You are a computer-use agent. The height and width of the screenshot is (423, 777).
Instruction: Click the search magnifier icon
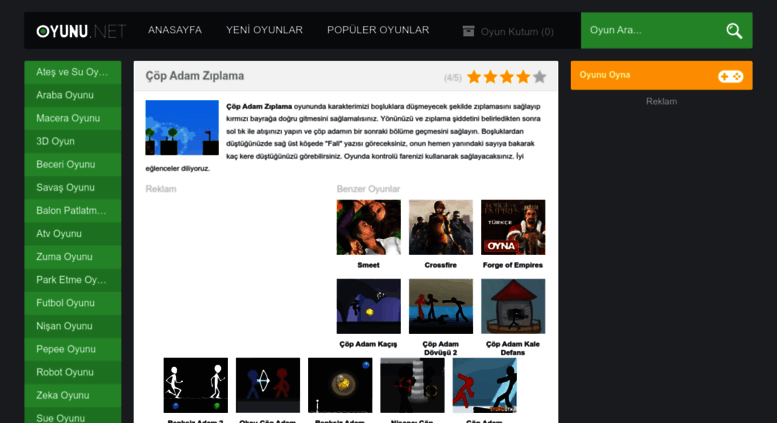click(x=734, y=31)
